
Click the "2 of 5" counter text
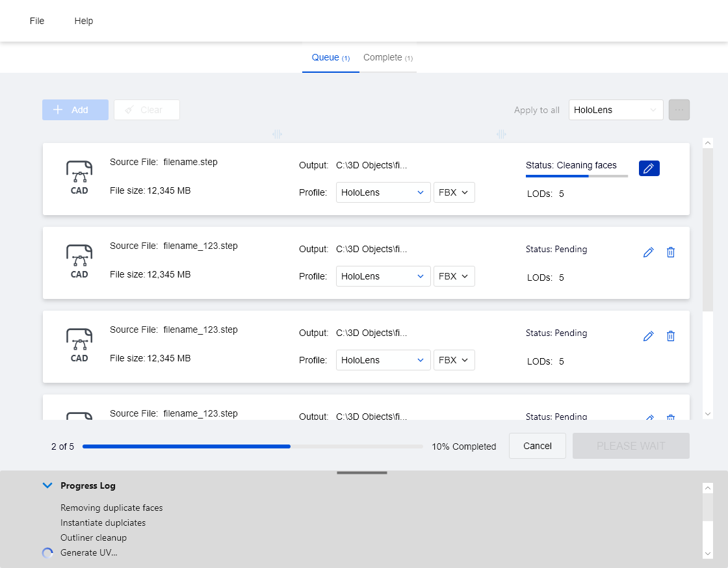62,446
